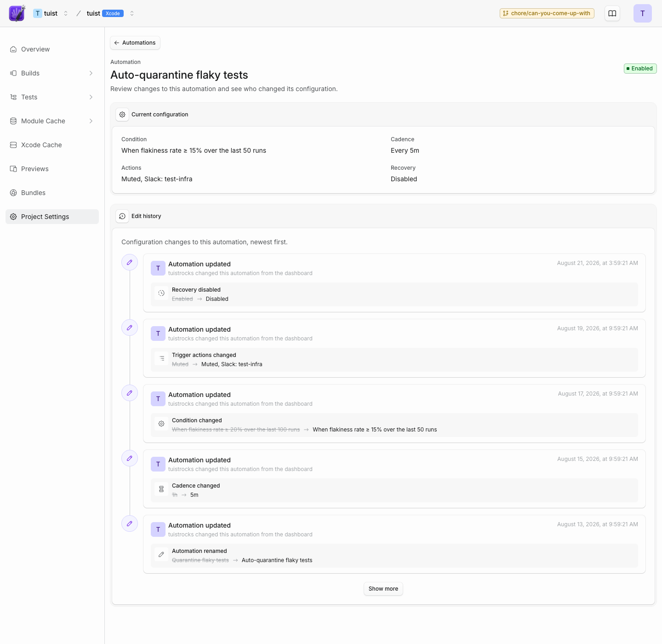Viewport: 662px width, 644px height.
Task: Click timeline pencil marker for August 15 entry
Action: point(130,458)
